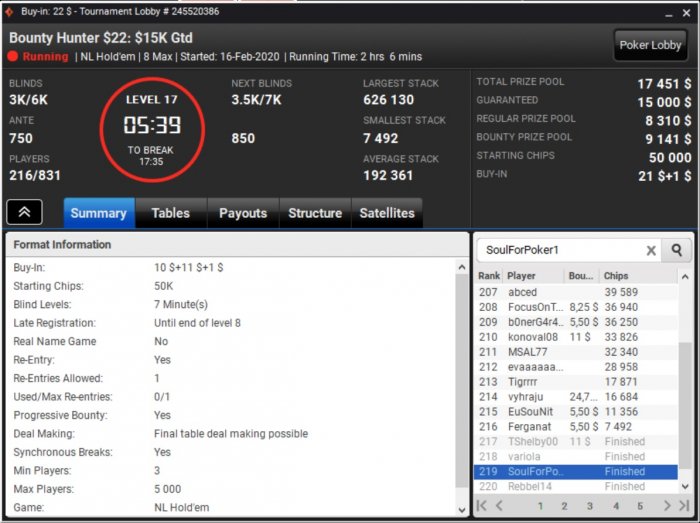Go to page 5 of players
This screenshot has height=523, width=700.
(640, 506)
